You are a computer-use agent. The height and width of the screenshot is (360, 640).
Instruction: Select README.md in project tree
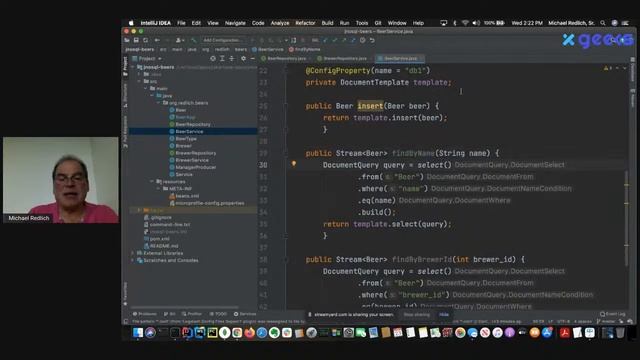pyautogui.click(x=161, y=246)
